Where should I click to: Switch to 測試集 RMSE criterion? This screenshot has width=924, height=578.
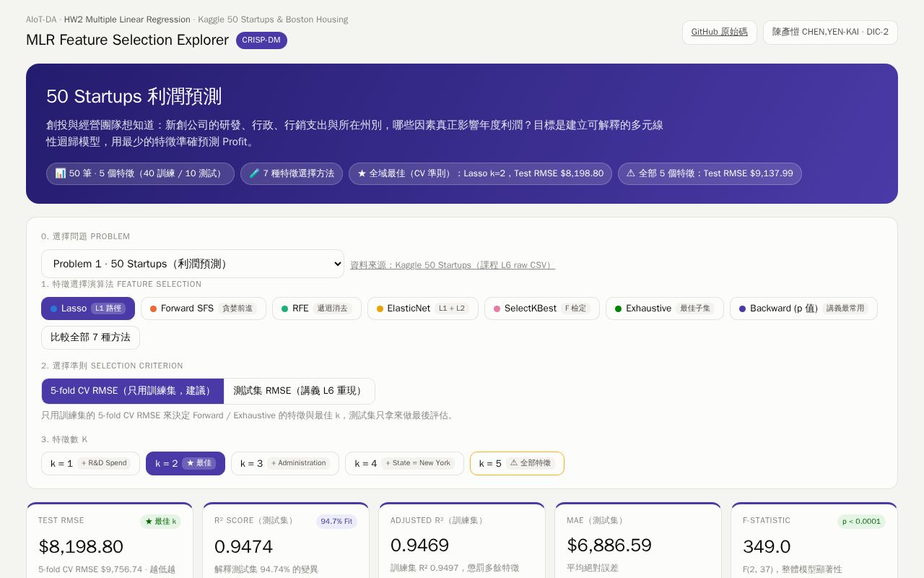(300, 391)
